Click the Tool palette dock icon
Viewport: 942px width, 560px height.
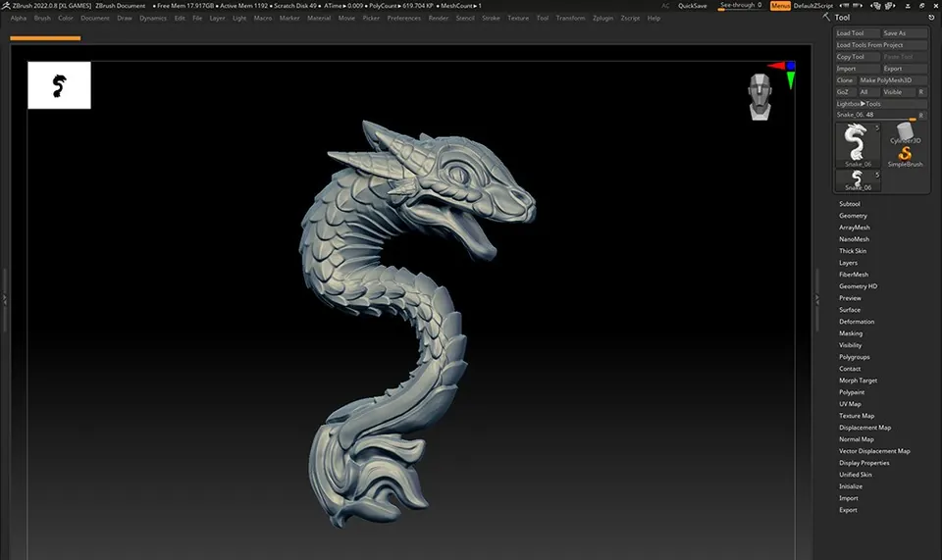tap(931, 18)
